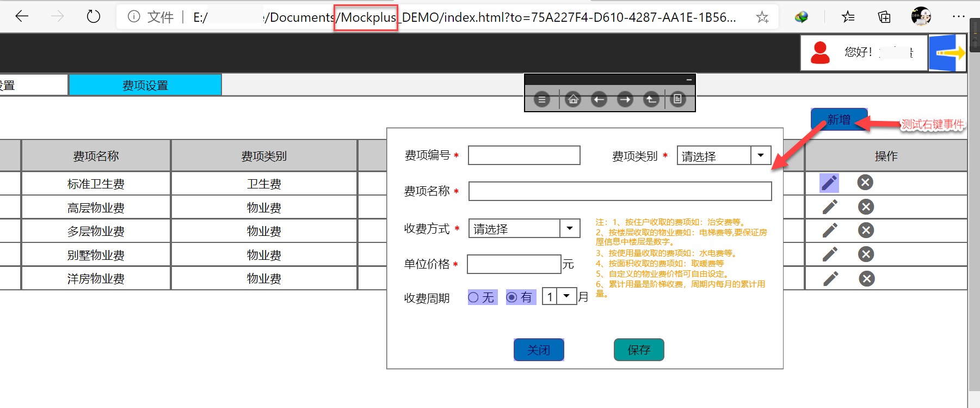
Task: Open browser settings and more menu
Action: click(x=959, y=17)
